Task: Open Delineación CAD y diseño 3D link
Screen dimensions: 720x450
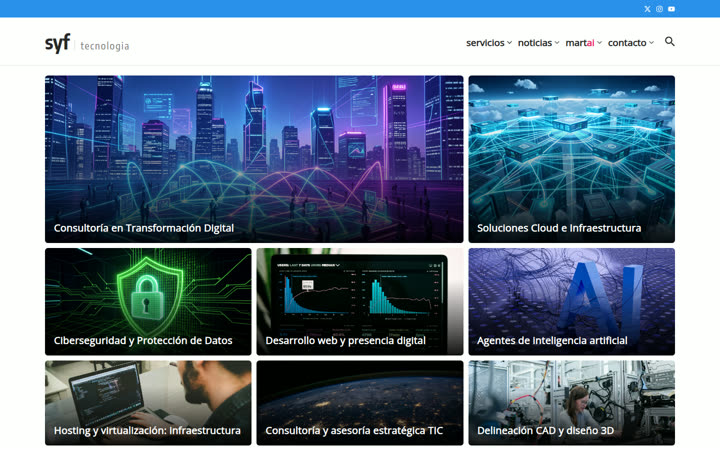Action: [x=545, y=431]
